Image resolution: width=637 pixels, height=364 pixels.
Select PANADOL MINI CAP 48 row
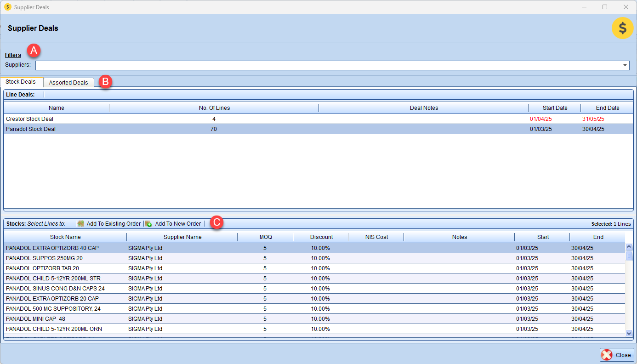(x=35, y=319)
